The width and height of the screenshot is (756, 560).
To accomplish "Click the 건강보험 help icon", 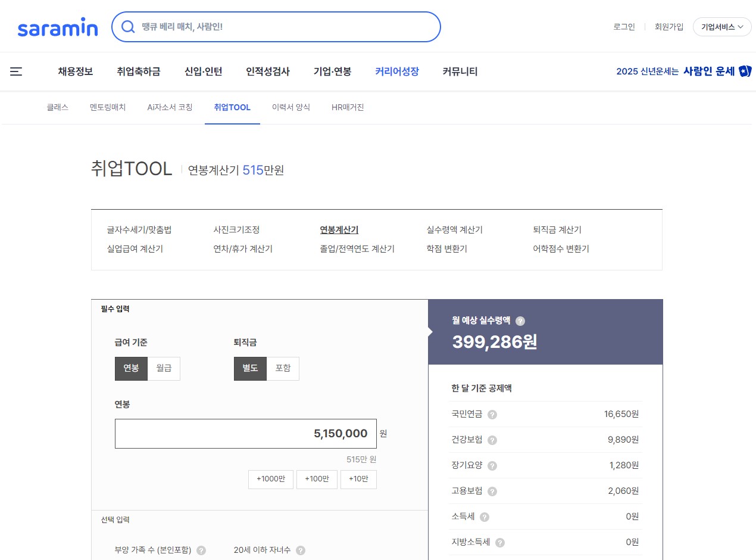I will (492, 440).
